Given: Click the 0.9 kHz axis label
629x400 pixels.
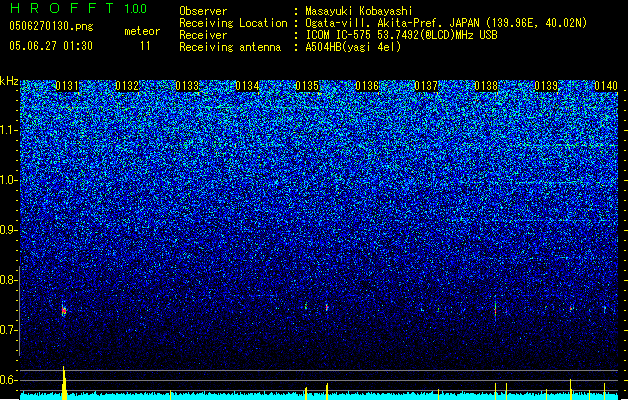Looking at the screenshot, I should coord(8,230).
